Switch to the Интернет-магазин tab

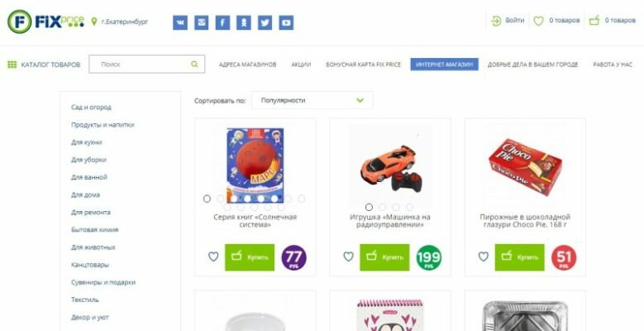(445, 65)
